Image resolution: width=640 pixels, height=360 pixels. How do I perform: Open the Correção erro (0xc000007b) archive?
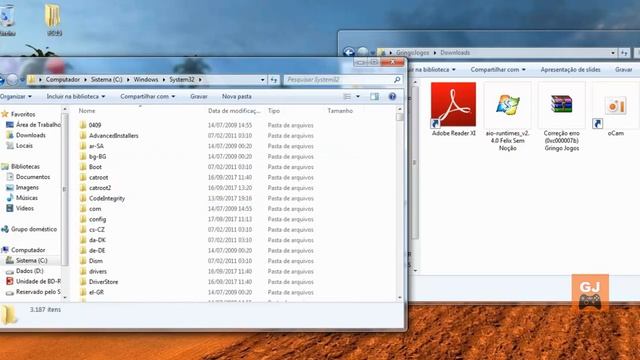tap(561, 116)
